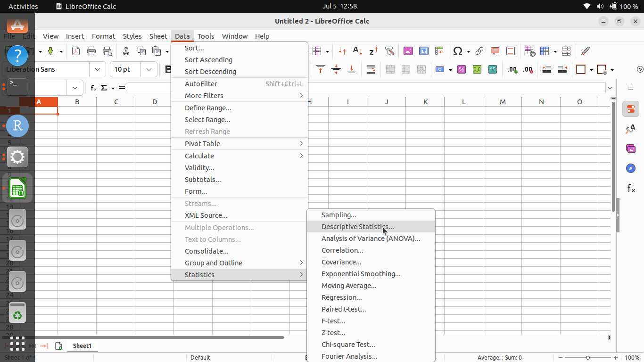Toggle the AutoFilter funnel icon
The image size is (644, 362).
click(x=389, y=51)
